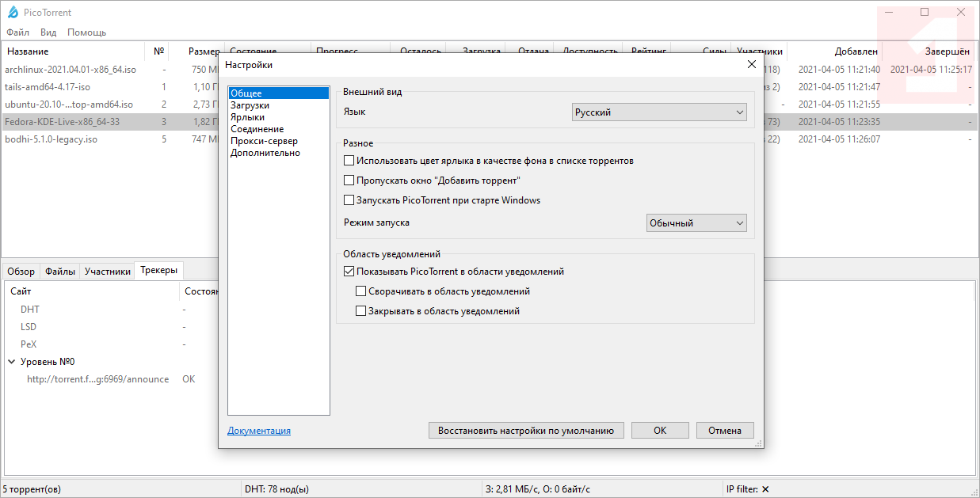Select the LSD tracker row
Viewport: 980px width, 498px height.
29,327
